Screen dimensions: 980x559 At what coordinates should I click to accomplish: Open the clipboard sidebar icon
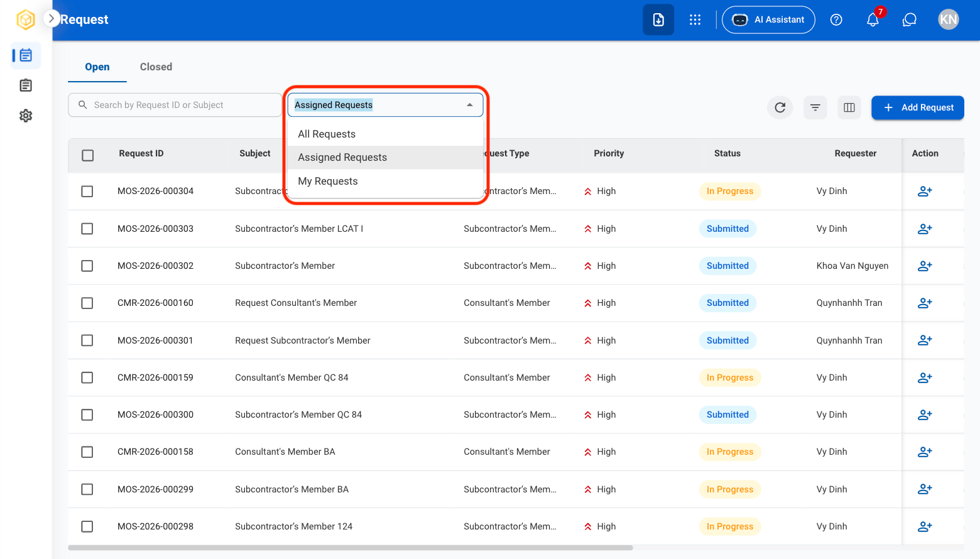point(26,85)
